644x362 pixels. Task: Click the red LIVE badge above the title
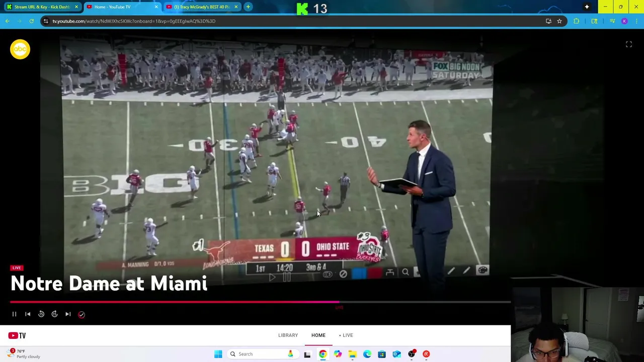click(17, 268)
